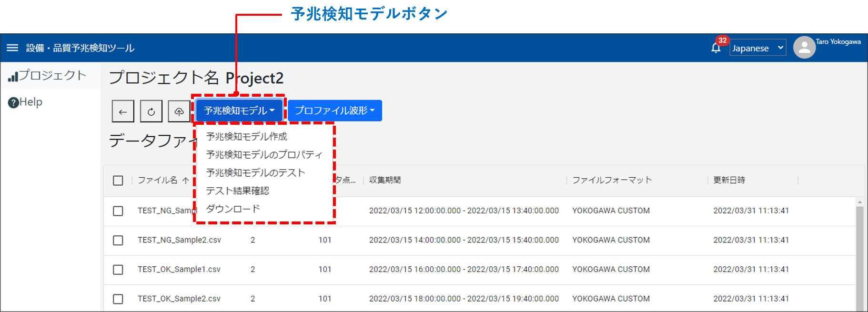This screenshot has width=868, height=312.
Task: Check the TEST_NG_Sample1 row checkbox
Action: click(x=118, y=211)
